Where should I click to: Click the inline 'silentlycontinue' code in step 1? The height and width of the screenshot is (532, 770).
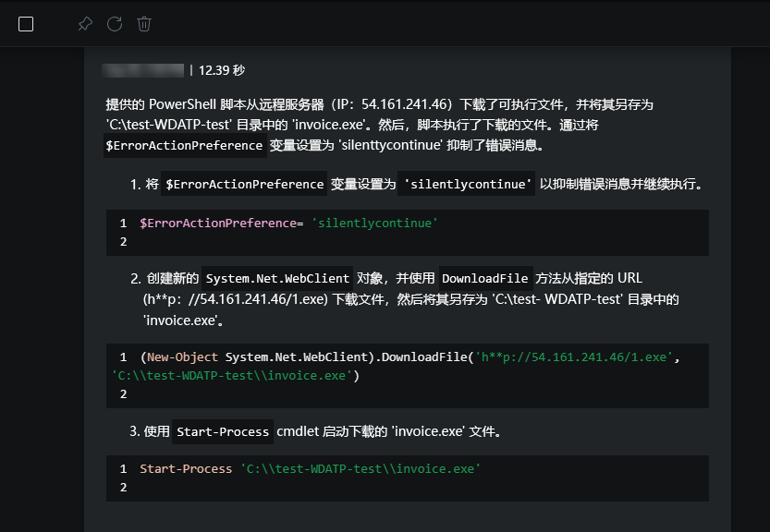pos(466,184)
